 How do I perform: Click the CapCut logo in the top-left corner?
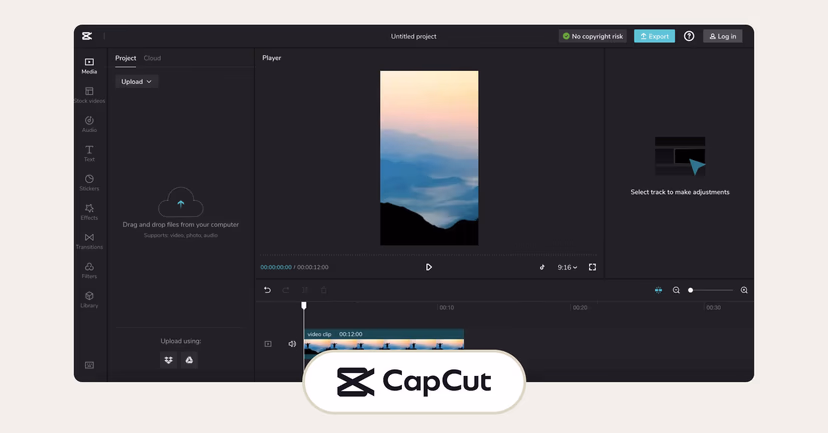point(87,36)
